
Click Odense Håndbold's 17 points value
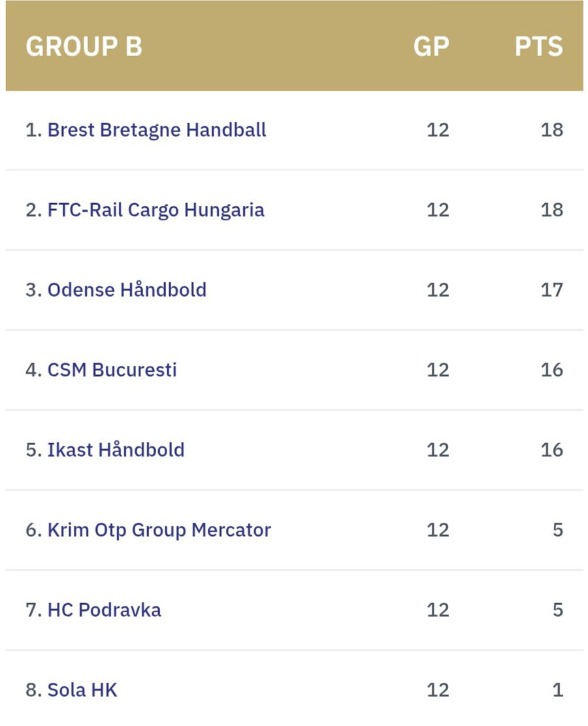(x=551, y=289)
